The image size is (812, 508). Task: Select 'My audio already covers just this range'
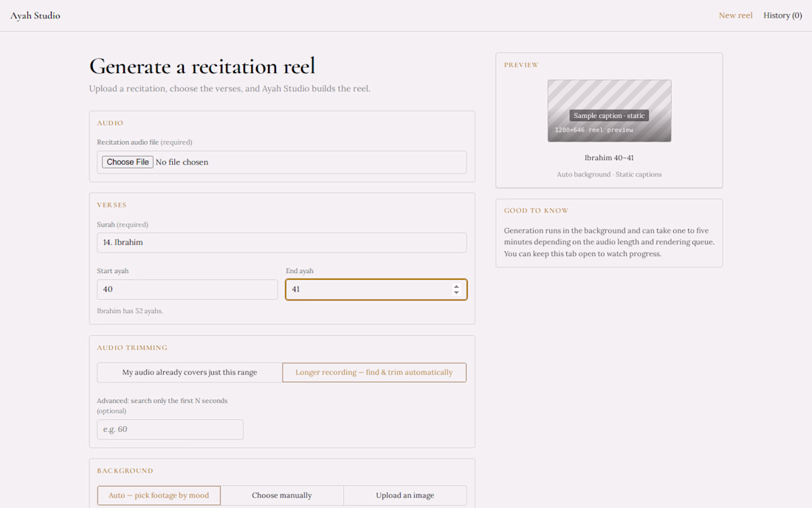tap(190, 372)
